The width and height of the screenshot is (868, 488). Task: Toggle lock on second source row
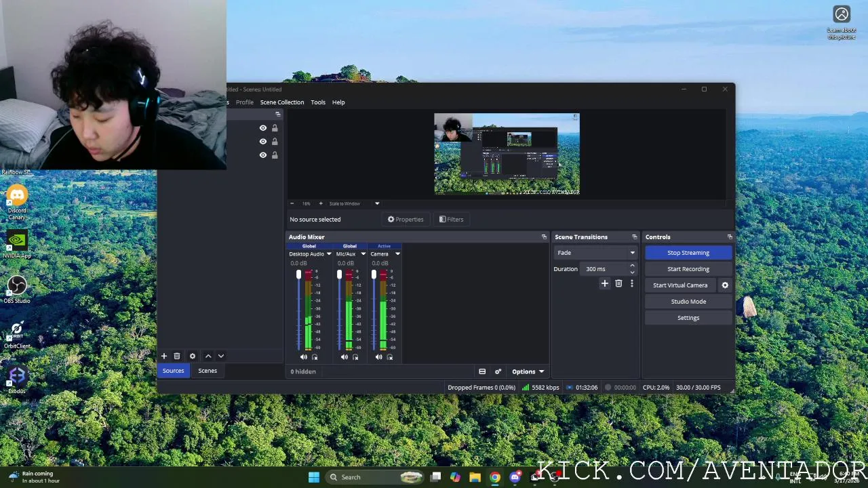[275, 142]
